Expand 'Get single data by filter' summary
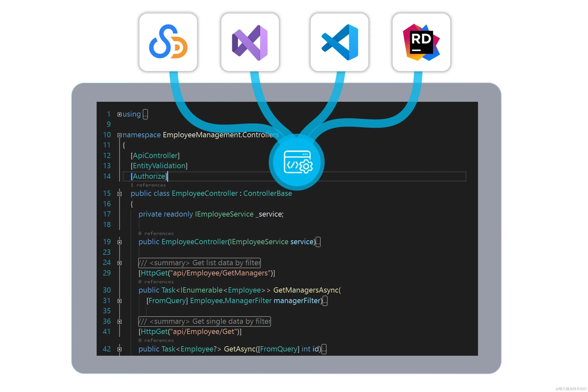The image size is (588, 392). point(119,321)
